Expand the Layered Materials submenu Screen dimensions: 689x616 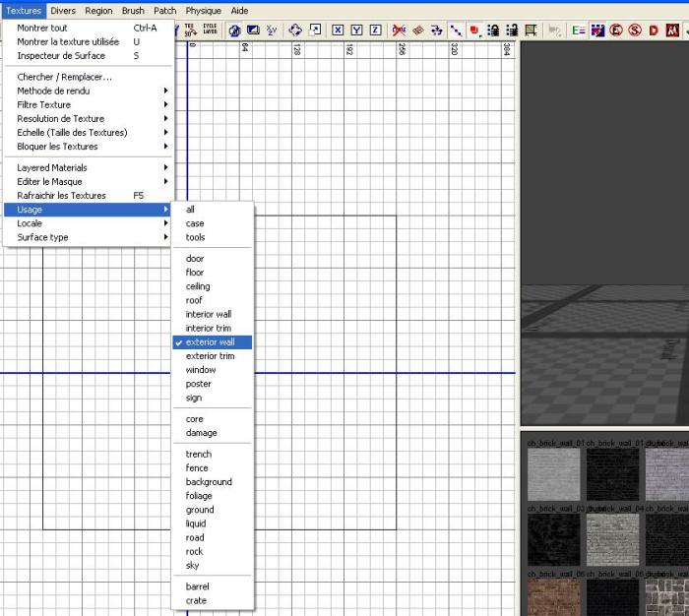pyautogui.click(x=88, y=167)
